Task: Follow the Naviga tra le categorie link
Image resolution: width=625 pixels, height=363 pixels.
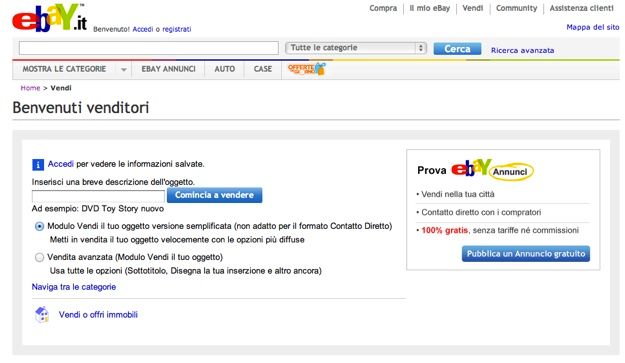Action: point(74,287)
